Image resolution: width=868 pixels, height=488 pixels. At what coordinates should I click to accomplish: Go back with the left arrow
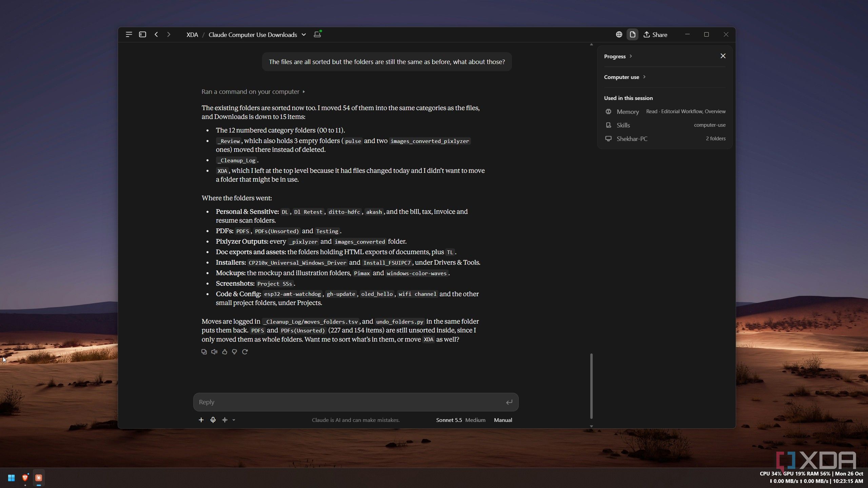pos(156,35)
